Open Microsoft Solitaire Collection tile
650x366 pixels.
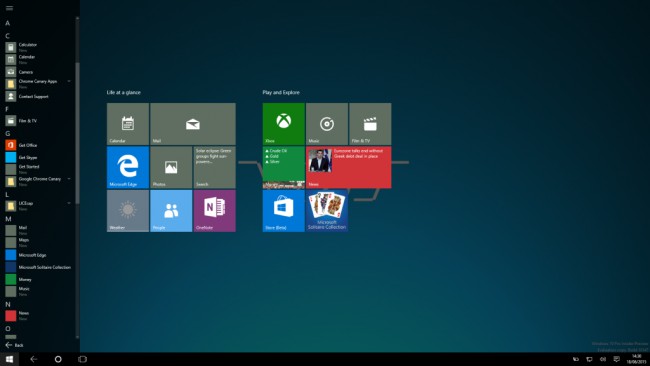[327, 211]
